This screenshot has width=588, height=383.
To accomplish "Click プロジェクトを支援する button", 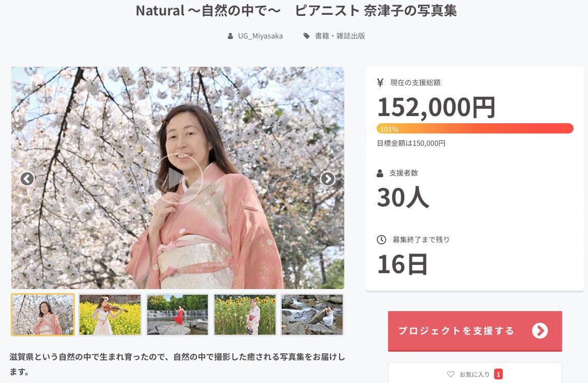I will point(475,331).
